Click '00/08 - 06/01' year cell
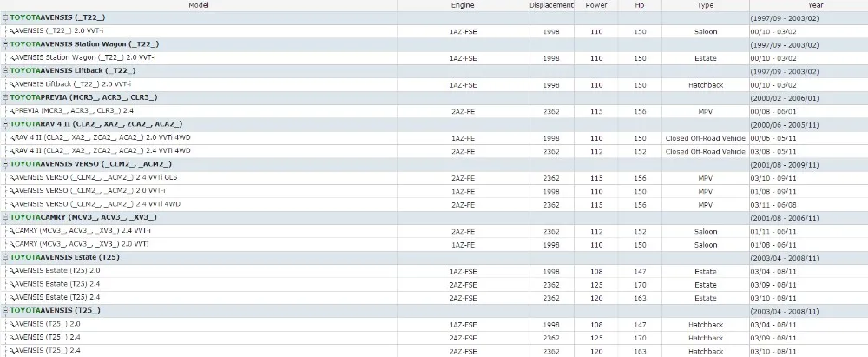The image size is (868, 357). (x=773, y=111)
